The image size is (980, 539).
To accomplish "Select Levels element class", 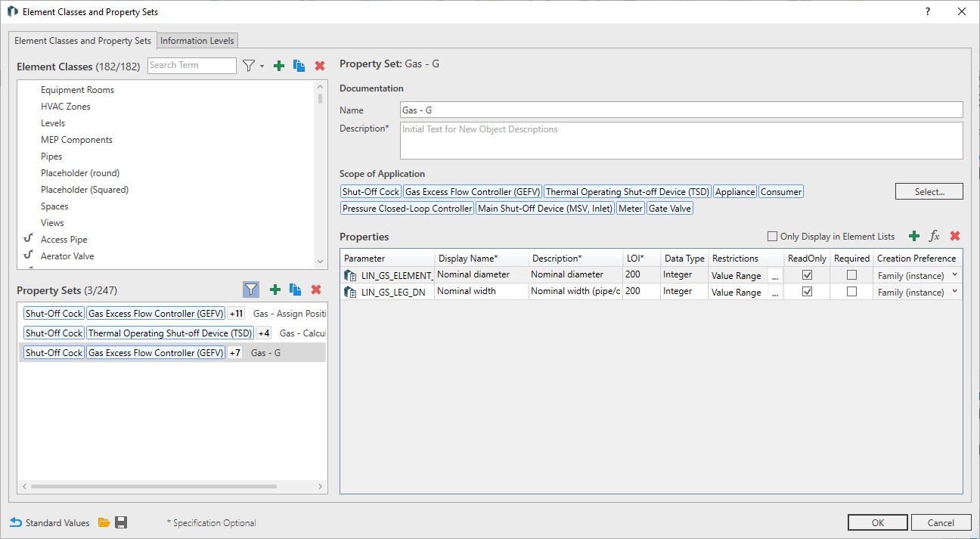I will pyautogui.click(x=53, y=123).
